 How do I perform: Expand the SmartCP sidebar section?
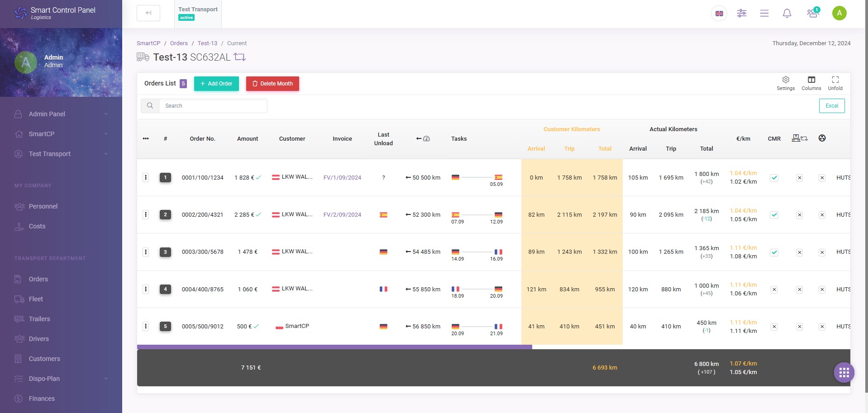pyautogui.click(x=61, y=133)
